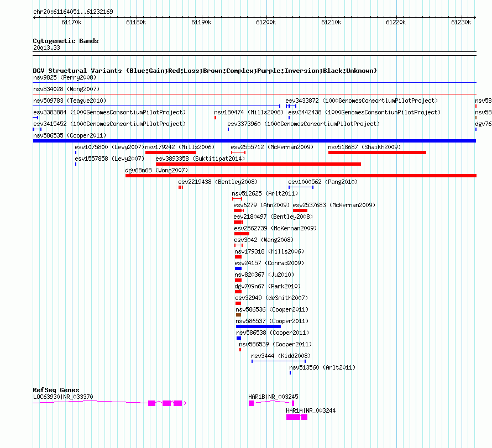Viewport: 492px width, 448px height.
Task: Click the HAR1B|NR_003245 gene label
Action: [x=273, y=397]
